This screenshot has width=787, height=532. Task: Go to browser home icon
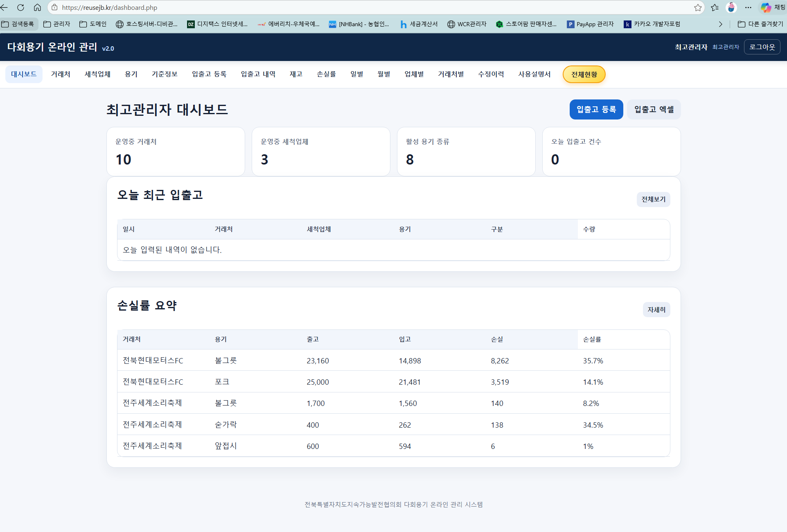click(37, 7)
